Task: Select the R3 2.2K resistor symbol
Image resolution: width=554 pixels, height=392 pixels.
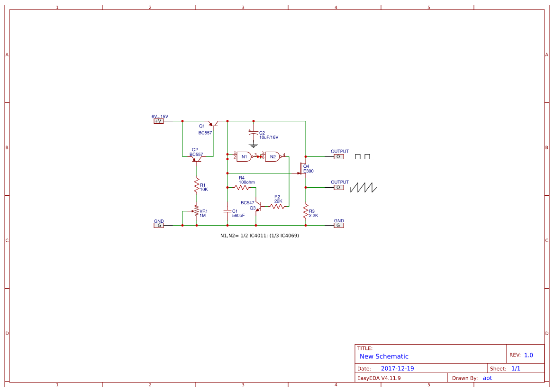Action: point(306,212)
